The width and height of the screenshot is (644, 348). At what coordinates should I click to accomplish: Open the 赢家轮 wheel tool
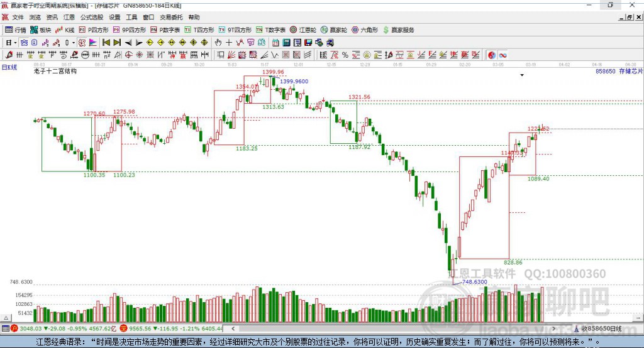click(x=334, y=30)
